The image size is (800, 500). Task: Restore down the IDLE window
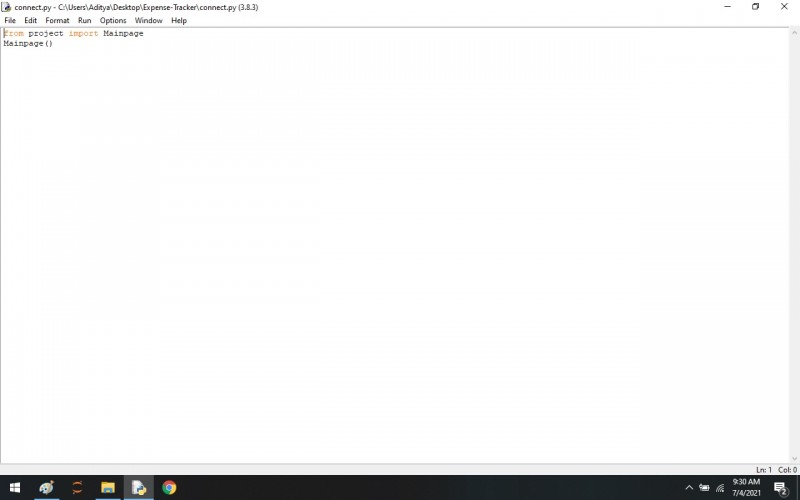tap(756, 7)
